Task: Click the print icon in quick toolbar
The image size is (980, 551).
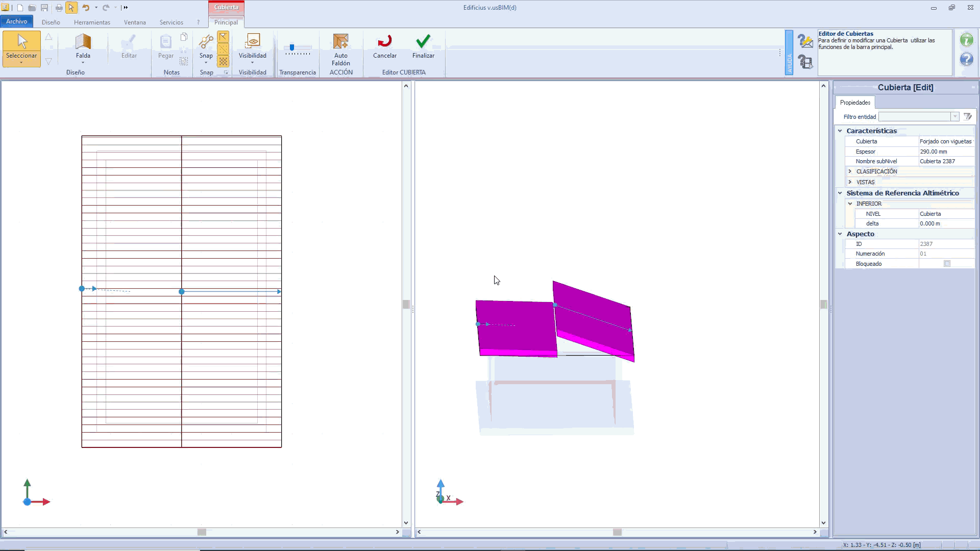Action: tap(59, 8)
